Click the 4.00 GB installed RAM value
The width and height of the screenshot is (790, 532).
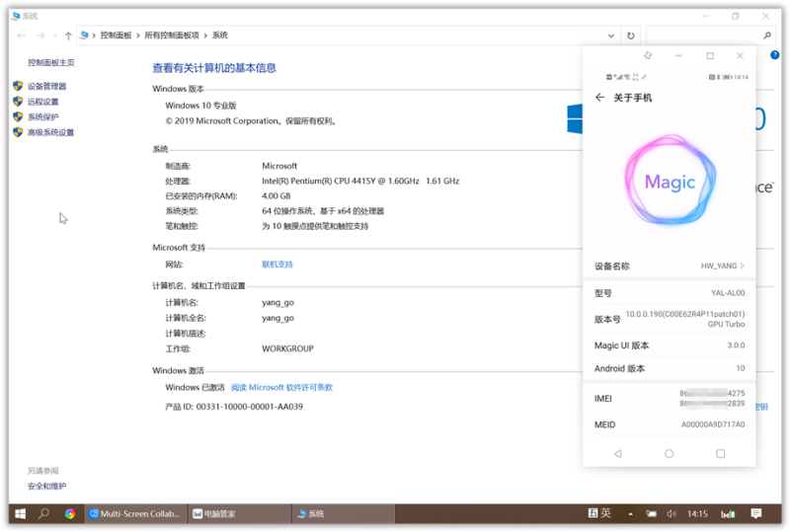(276, 196)
